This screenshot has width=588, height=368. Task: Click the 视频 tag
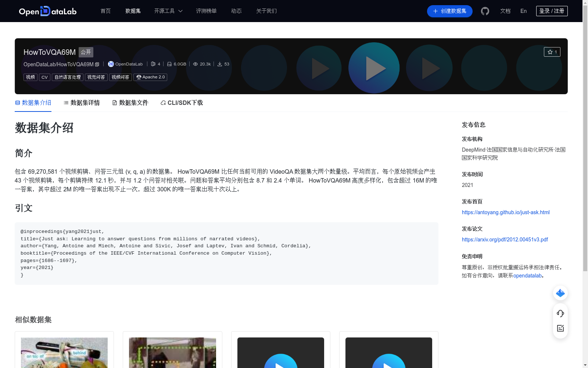31,77
